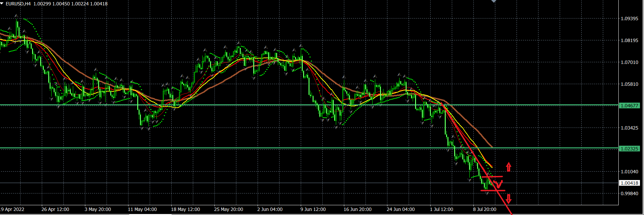This screenshot has height=215, width=644.
Task: Select the green 1.02325 price level label
Action: [630, 149]
